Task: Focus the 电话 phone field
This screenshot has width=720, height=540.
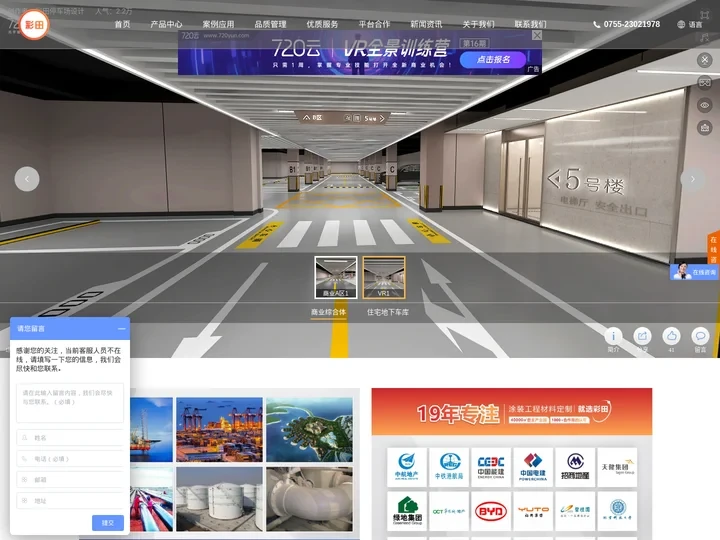Action: click(70, 459)
